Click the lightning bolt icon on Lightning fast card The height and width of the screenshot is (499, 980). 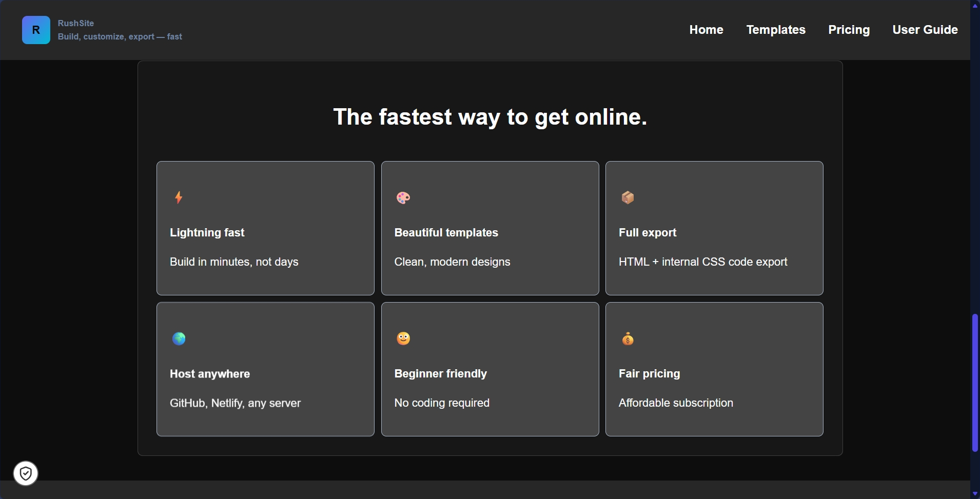pos(178,197)
